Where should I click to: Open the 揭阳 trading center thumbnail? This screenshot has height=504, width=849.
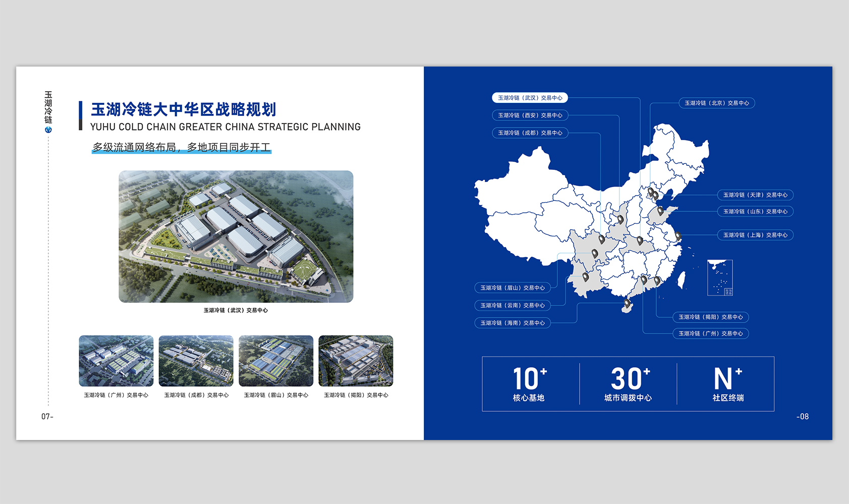pos(356,361)
